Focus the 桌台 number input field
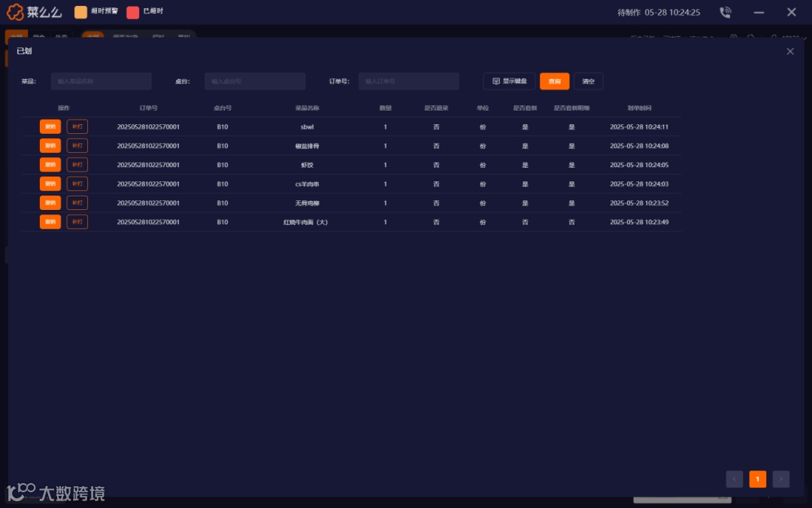Viewport: 812px width, 508px height. coord(255,81)
